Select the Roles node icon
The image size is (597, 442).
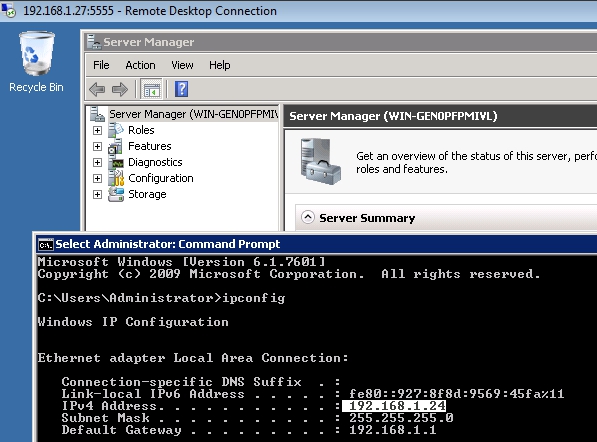click(116, 130)
